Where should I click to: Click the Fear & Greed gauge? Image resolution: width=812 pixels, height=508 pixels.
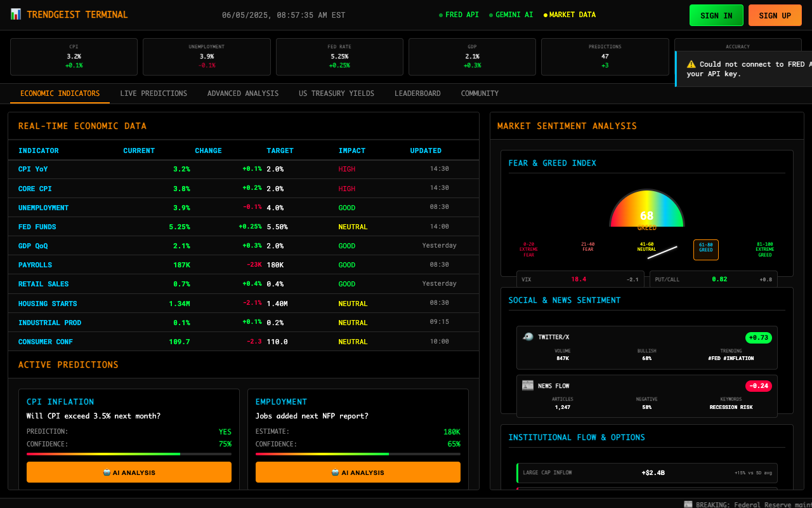(x=646, y=209)
